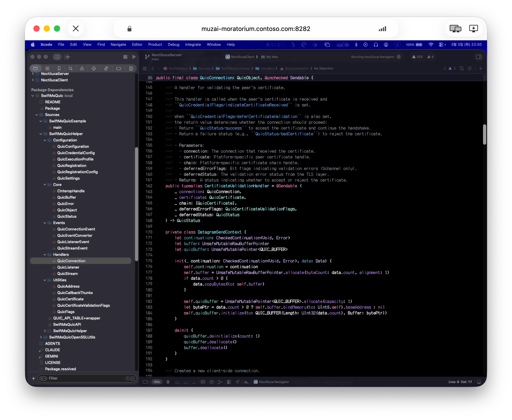Select QuicListener file in navigator
This screenshot has width=512, height=420.
pos(68,267)
